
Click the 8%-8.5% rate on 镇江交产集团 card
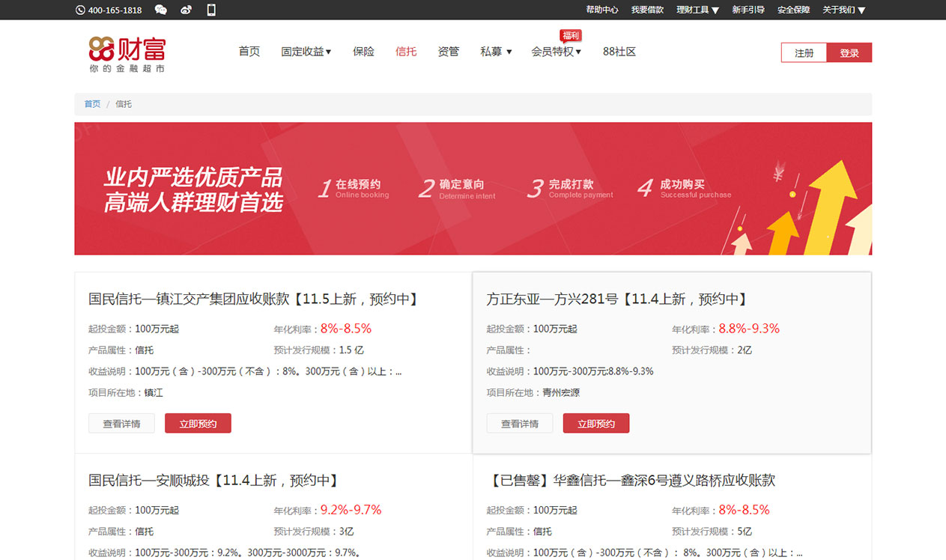click(x=346, y=329)
